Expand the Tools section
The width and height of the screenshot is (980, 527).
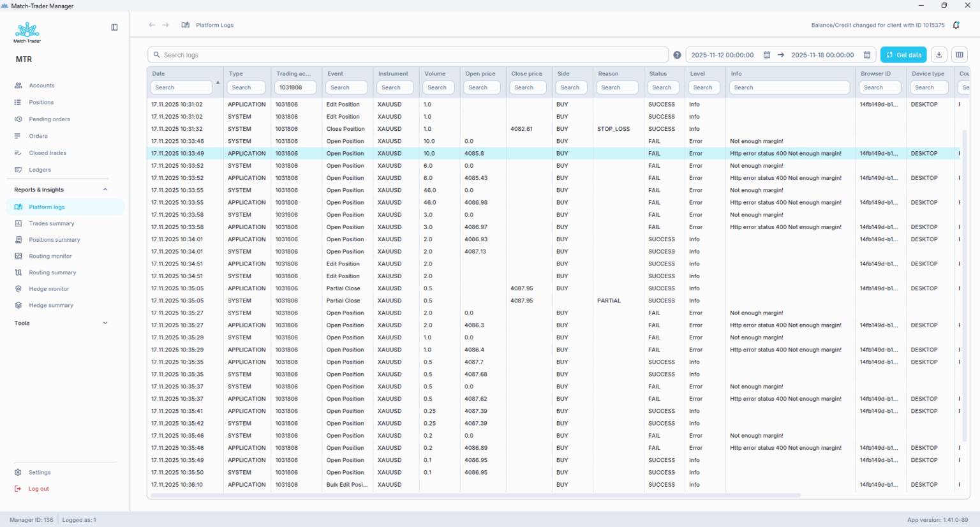coord(105,323)
